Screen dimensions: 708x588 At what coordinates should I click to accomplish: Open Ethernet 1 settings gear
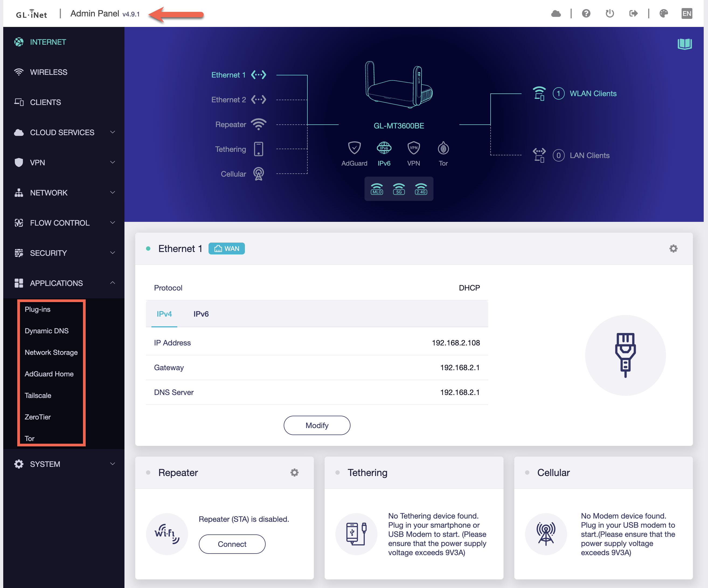674,249
